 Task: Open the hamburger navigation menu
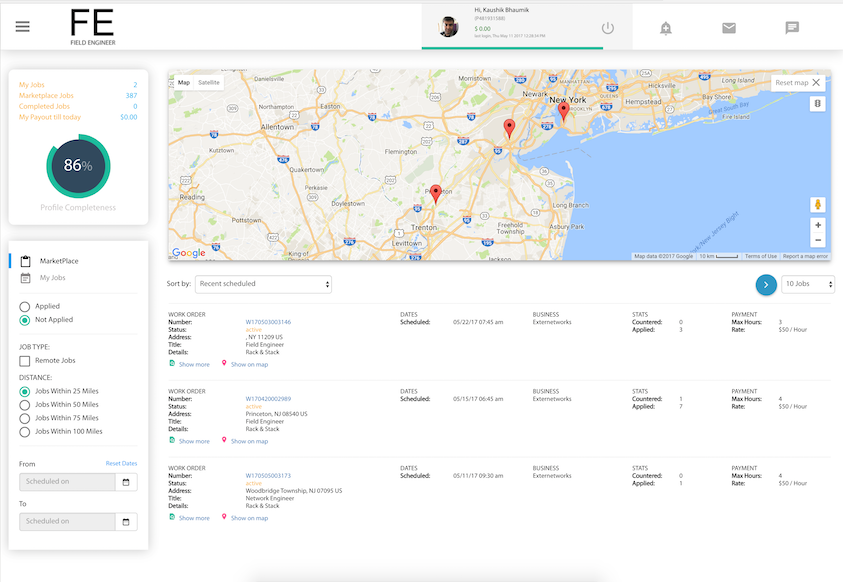click(x=23, y=27)
